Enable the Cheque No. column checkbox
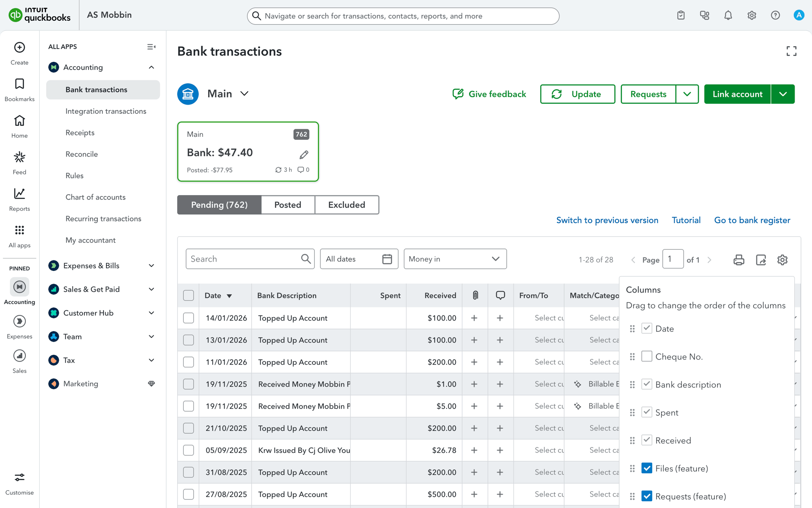The height and width of the screenshot is (508, 812). pos(647,356)
